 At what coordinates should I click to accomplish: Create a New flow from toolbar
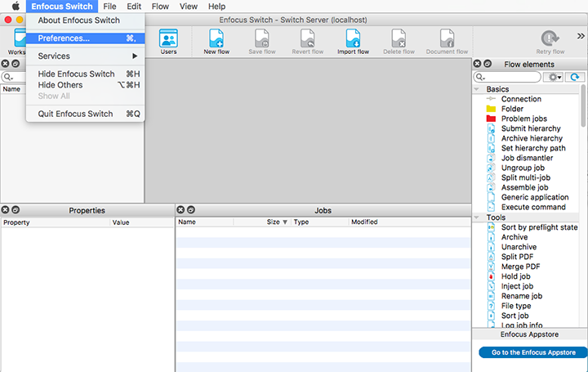[216, 42]
